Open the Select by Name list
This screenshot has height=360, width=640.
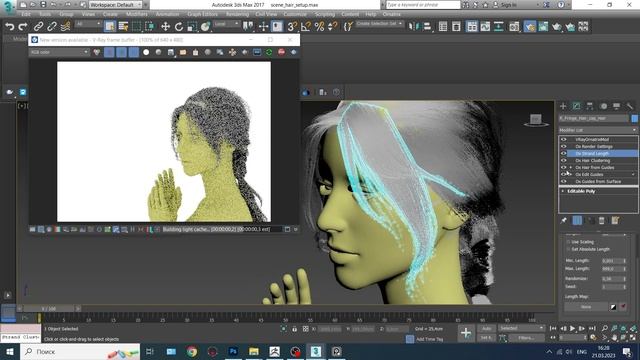pos(123,27)
